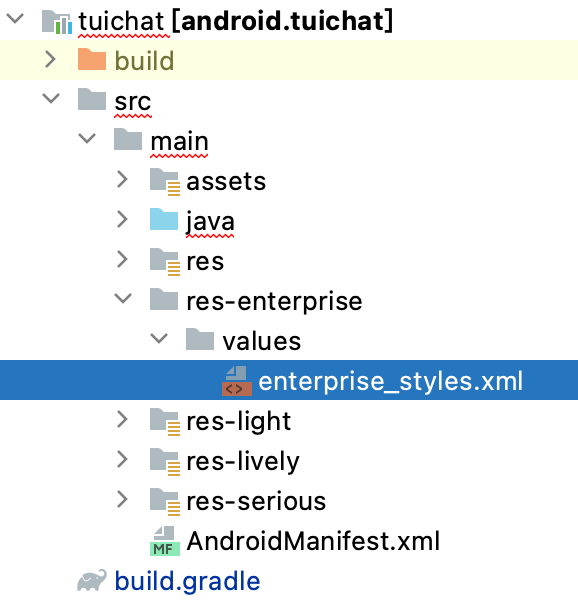
Task: Click the orange build folder icon
Action: coord(92,59)
